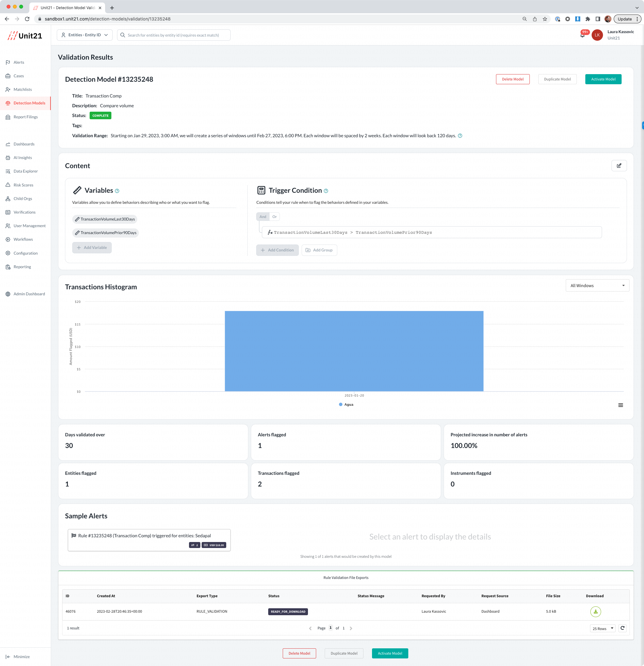Click the top Activate Model button

(x=603, y=79)
